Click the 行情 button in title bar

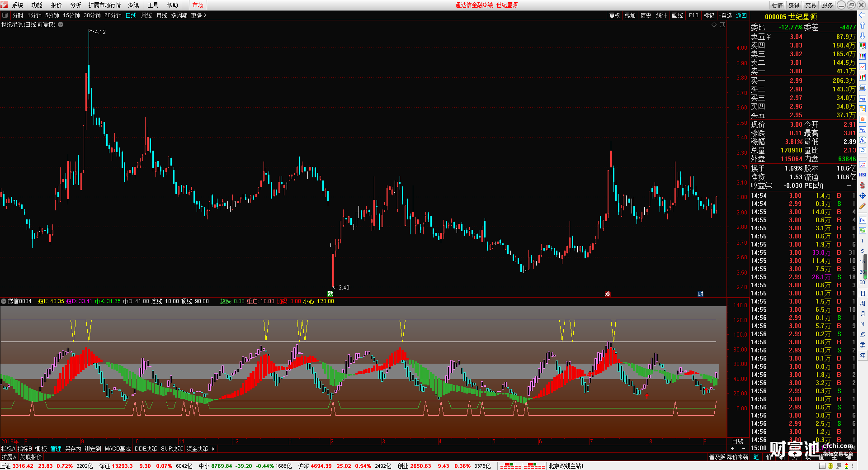point(778,5)
